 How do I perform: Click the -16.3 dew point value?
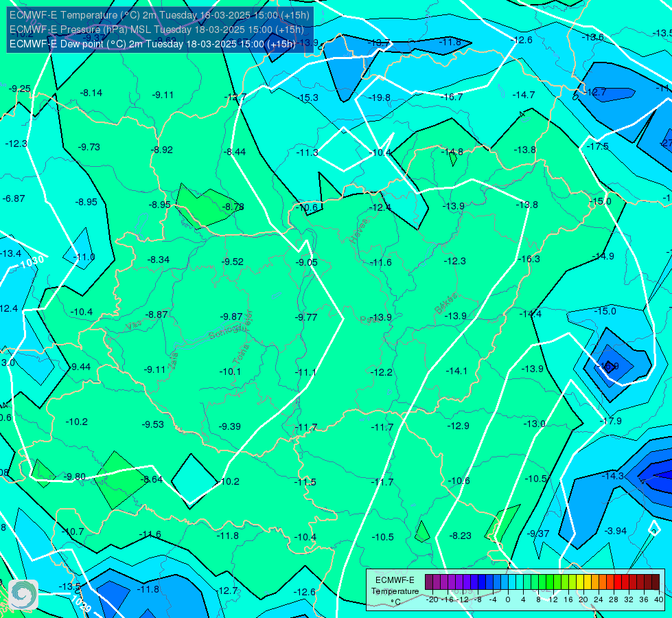coord(529,259)
